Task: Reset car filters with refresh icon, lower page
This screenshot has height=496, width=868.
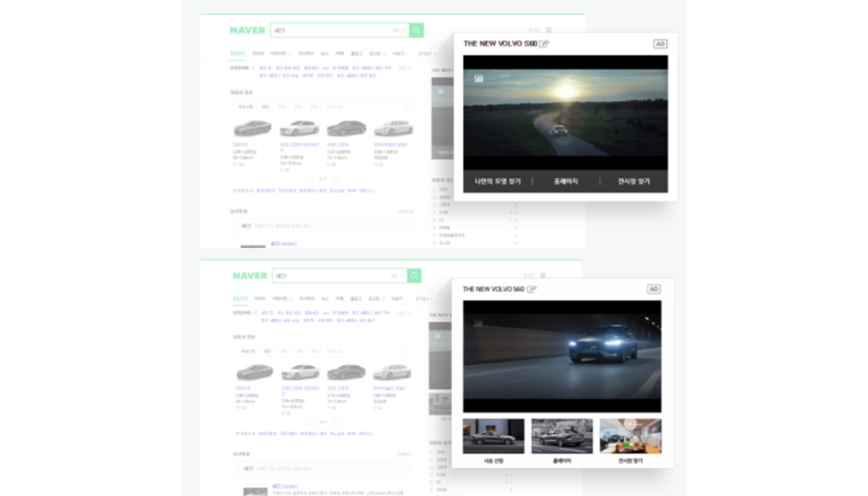Action: (405, 351)
